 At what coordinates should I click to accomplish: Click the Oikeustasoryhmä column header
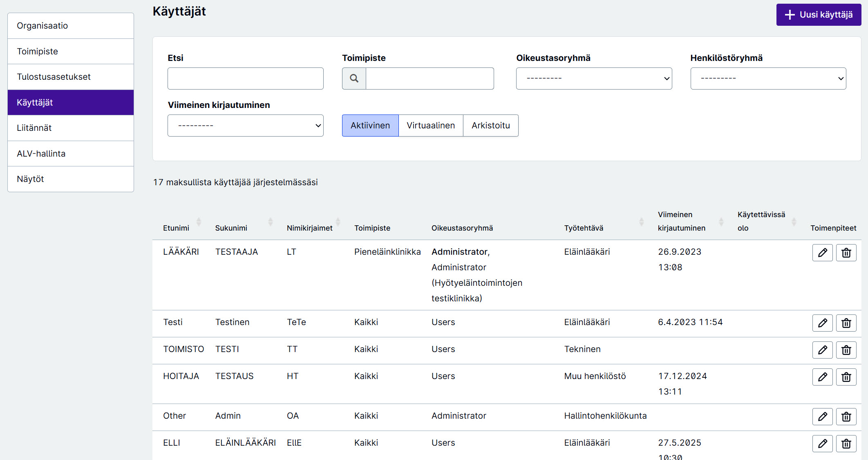click(x=462, y=228)
